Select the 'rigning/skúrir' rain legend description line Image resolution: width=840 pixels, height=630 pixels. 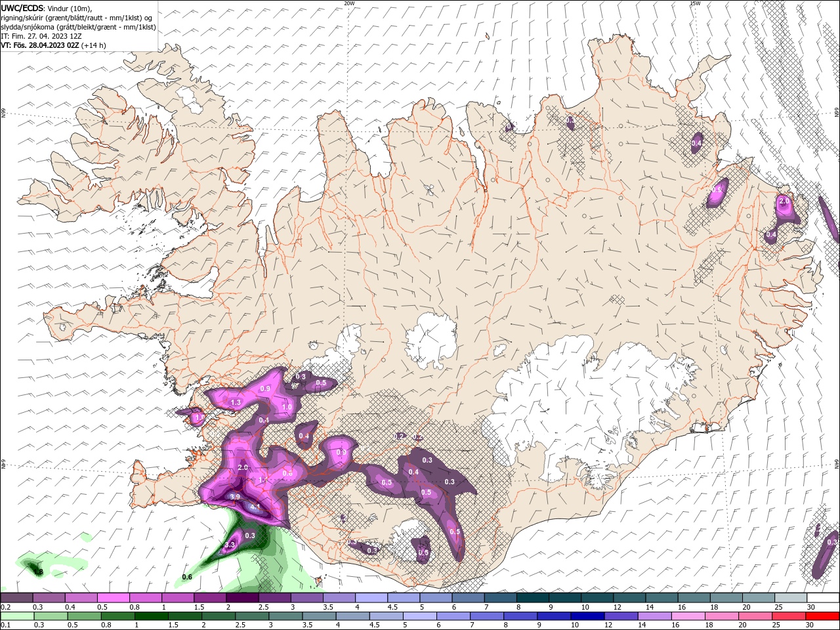pos(77,18)
